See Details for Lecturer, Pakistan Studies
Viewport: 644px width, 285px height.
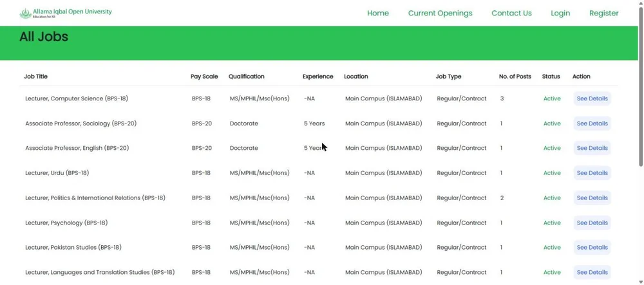click(592, 247)
